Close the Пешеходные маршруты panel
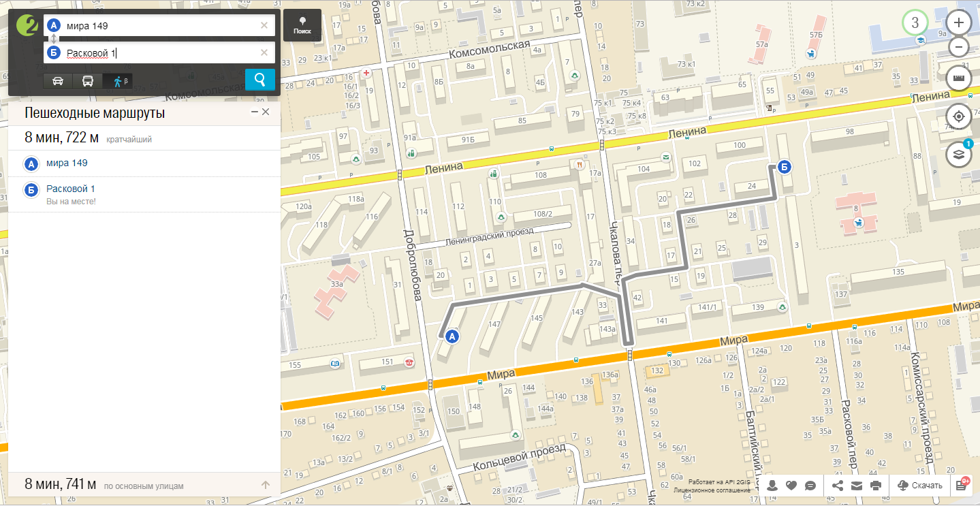The width and height of the screenshot is (980, 506). tap(266, 112)
